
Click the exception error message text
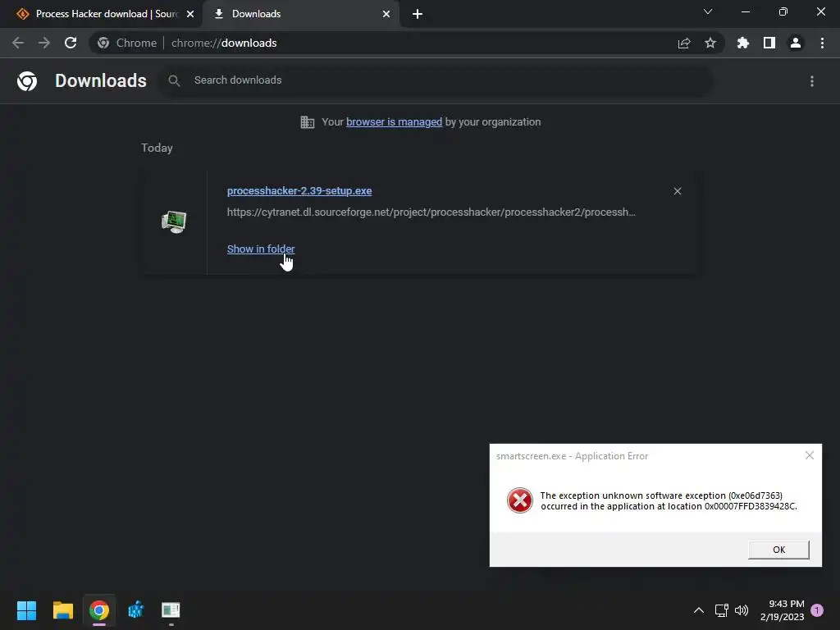pos(669,501)
